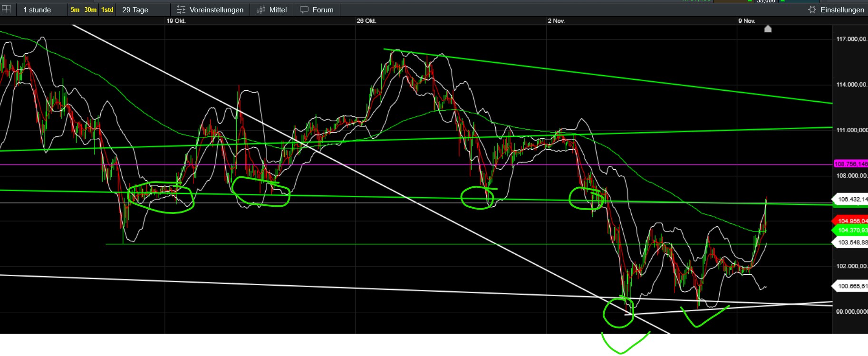Screen dimensions: 868x356
Task: Open the Voreinstellungen sliders icon
Action: [181, 10]
